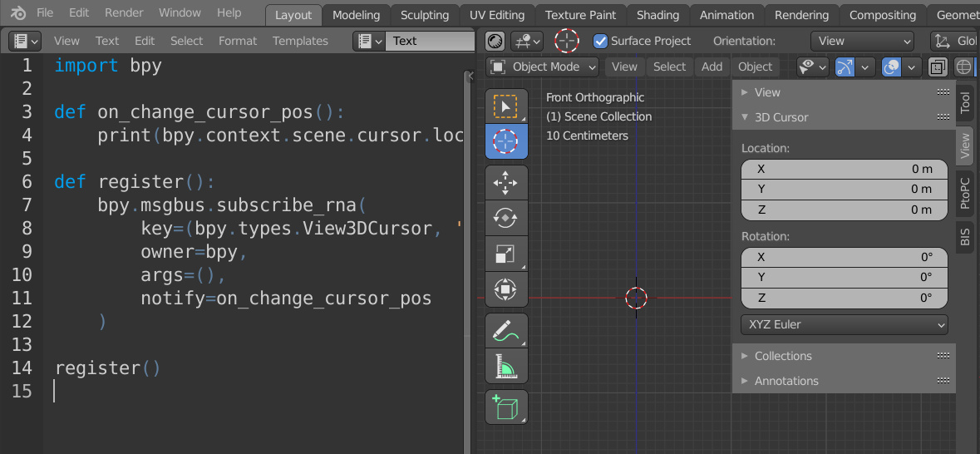Open the visibility and selectability eye dropdown
The image size is (980, 454).
[813, 67]
